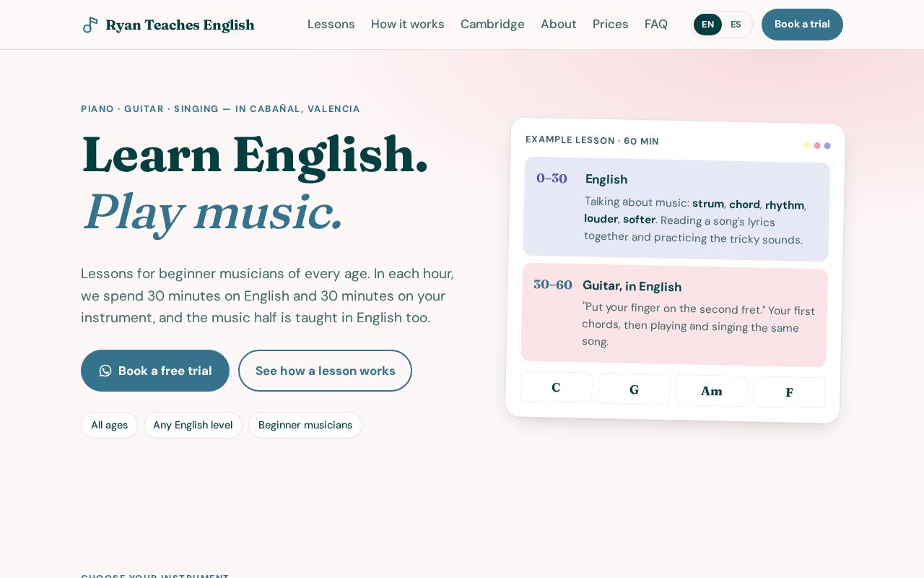Viewport: 924px width, 578px height.
Task: Click the Play music. italic heading
Action: (x=212, y=212)
